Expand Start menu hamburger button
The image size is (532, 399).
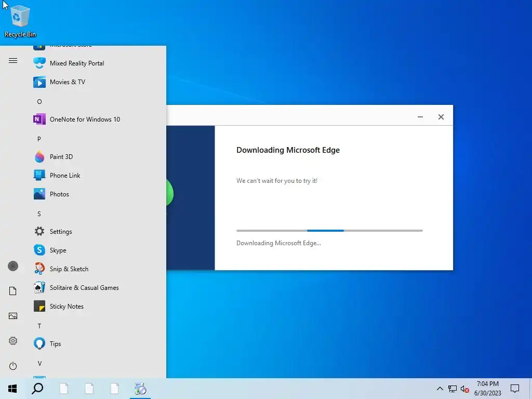click(x=13, y=61)
